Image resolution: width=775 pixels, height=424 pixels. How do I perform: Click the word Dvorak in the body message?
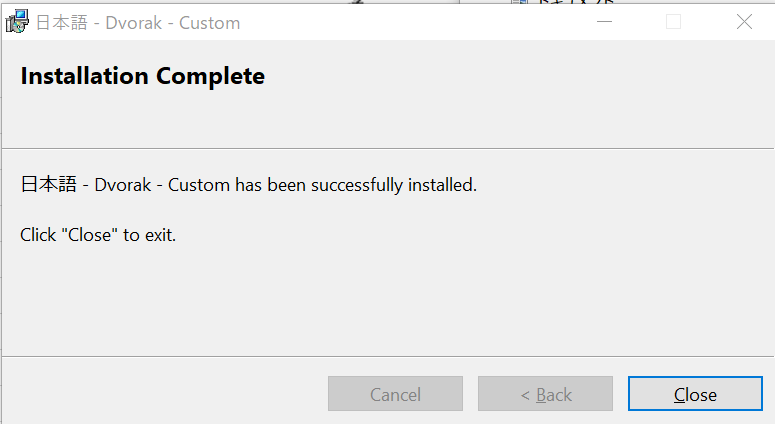(x=123, y=185)
